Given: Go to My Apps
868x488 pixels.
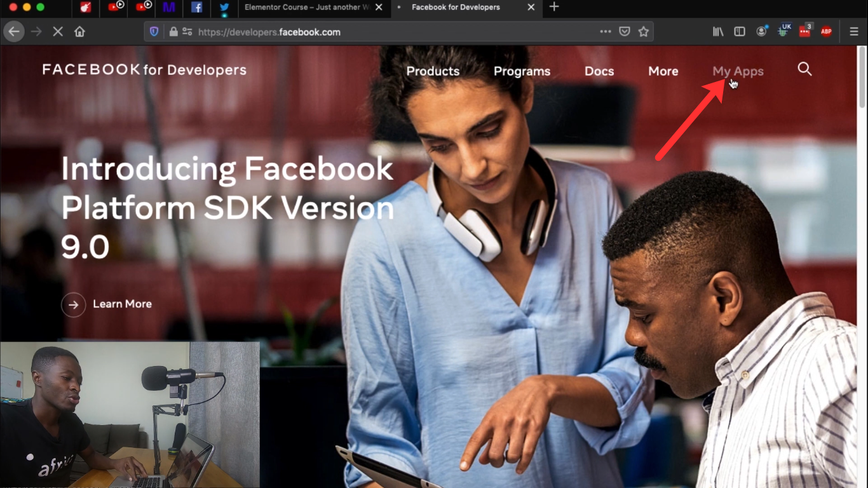Looking at the screenshot, I should click(738, 71).
